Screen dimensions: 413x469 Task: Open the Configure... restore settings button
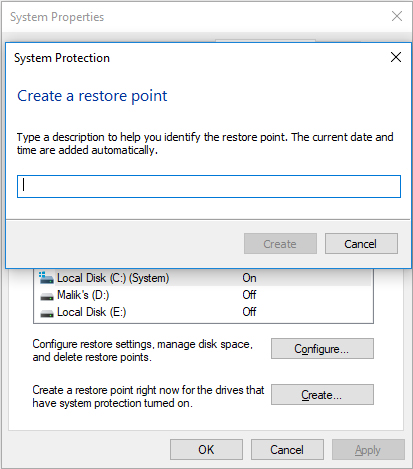(x=322, y=349)
